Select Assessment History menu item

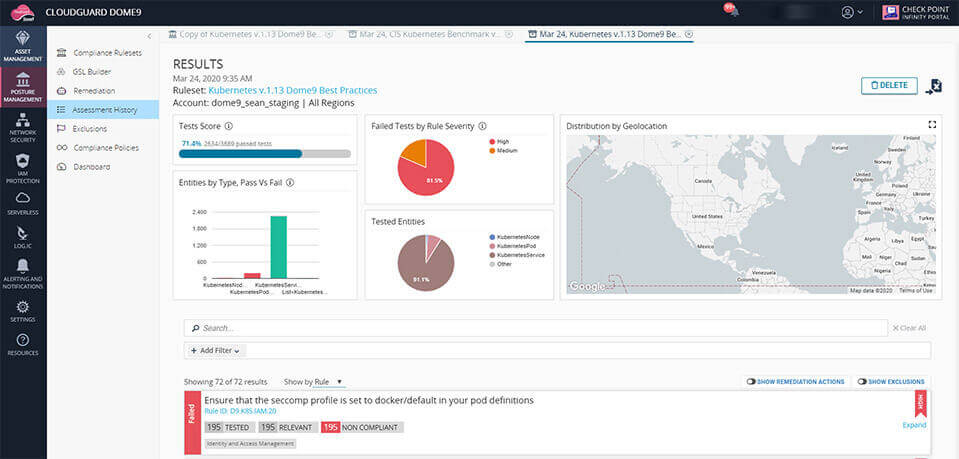(103, 110)
